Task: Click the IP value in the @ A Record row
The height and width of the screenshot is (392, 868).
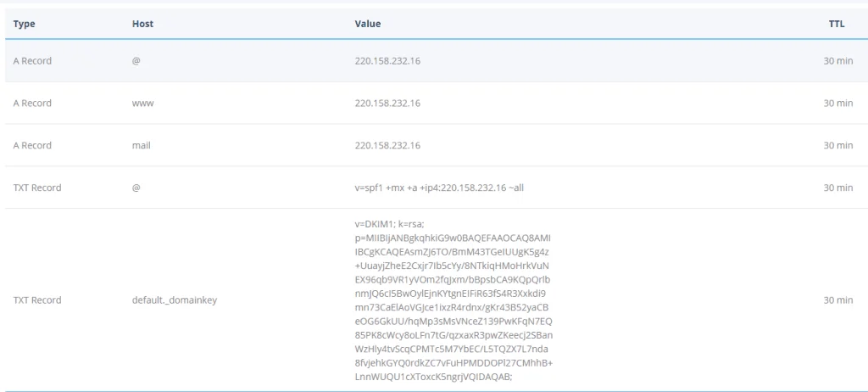Action: [387, 61]
